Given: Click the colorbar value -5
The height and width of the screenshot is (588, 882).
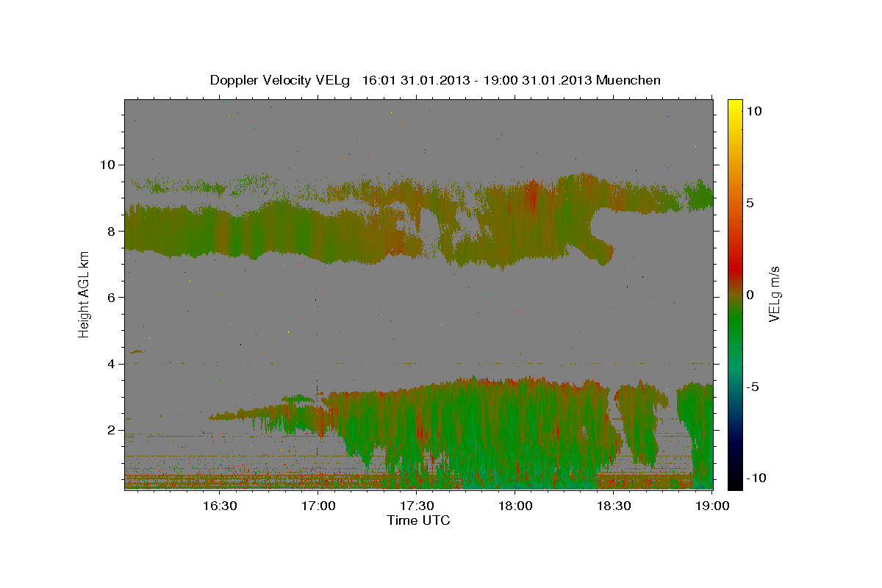Looking at the screenshot, I should coord(753,387).
